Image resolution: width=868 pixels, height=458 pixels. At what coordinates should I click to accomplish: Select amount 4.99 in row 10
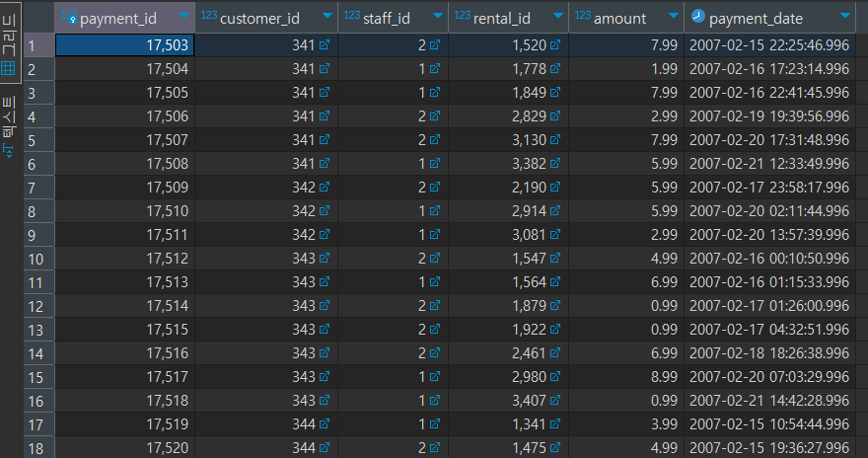[626, 259]
